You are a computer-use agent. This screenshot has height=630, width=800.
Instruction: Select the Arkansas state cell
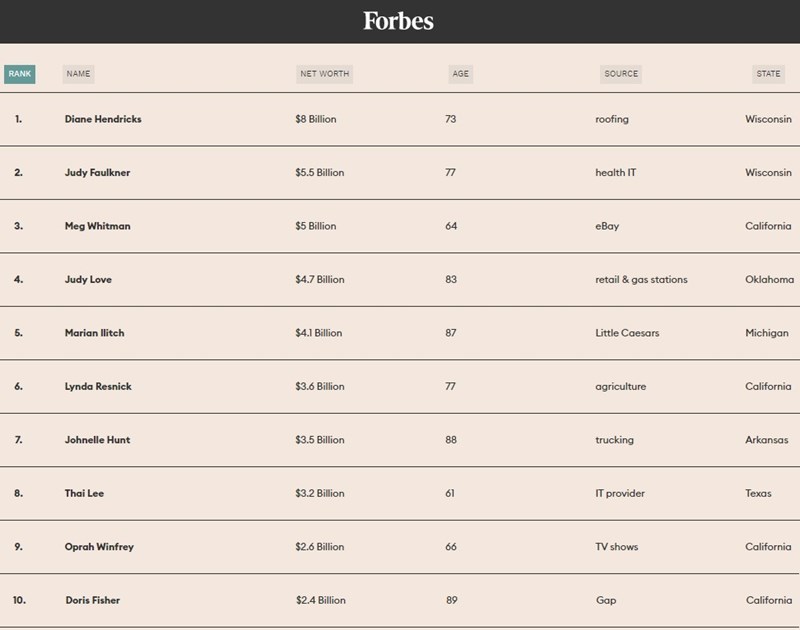pyautogui.click(x=766, y=440)
